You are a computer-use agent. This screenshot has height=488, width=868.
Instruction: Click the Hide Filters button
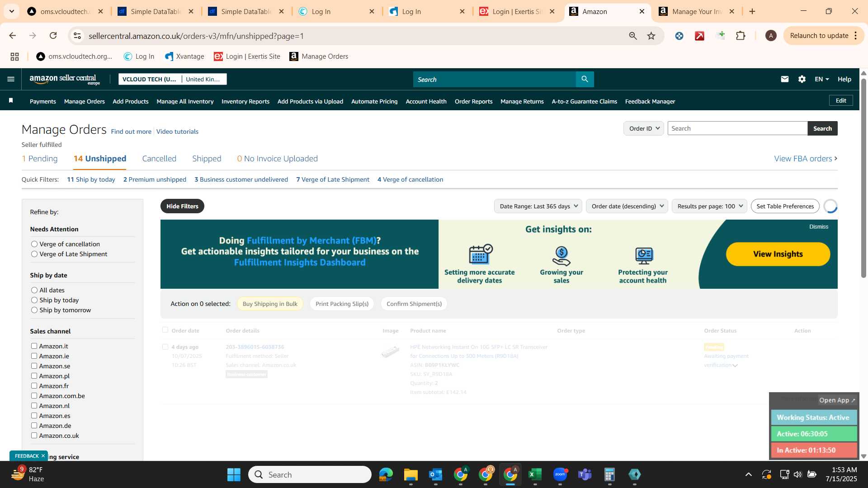(182, 206)
